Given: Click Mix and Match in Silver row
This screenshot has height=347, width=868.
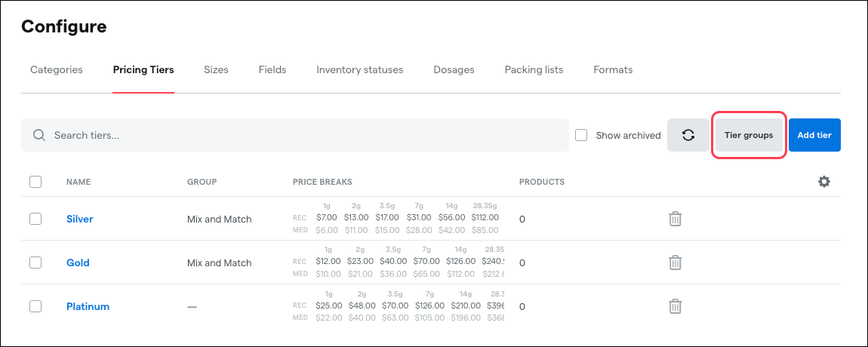Looking at the screenshot, I should click(x=219, y=220).
